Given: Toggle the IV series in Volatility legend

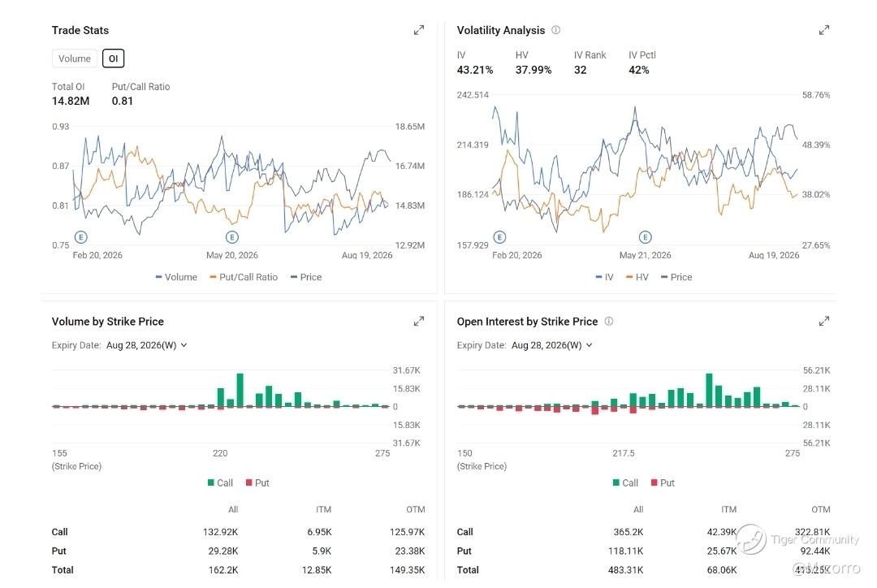Looking at the screenshot, I should point(605,277).
